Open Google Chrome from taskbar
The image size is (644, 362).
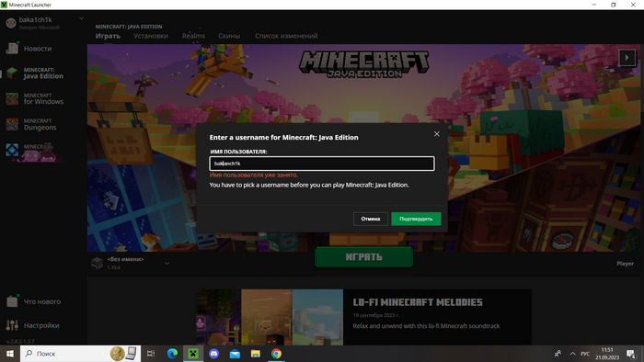(276, 354)
